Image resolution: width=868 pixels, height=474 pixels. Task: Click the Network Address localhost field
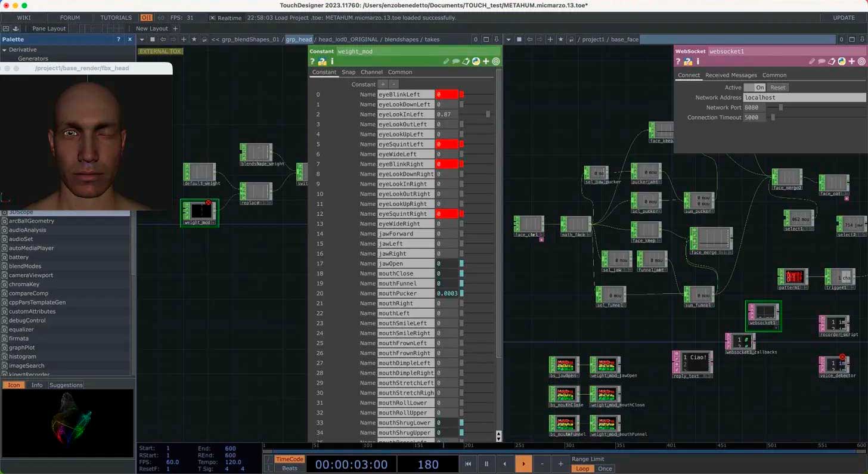coord(805,97)
